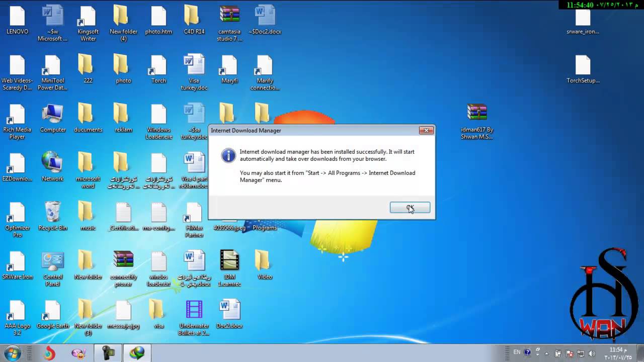Select the Programs folder behind the dialog
Image resolution: width=644 pixels, height=362 pixels.
pyautogui.click(x=265, y=227)
